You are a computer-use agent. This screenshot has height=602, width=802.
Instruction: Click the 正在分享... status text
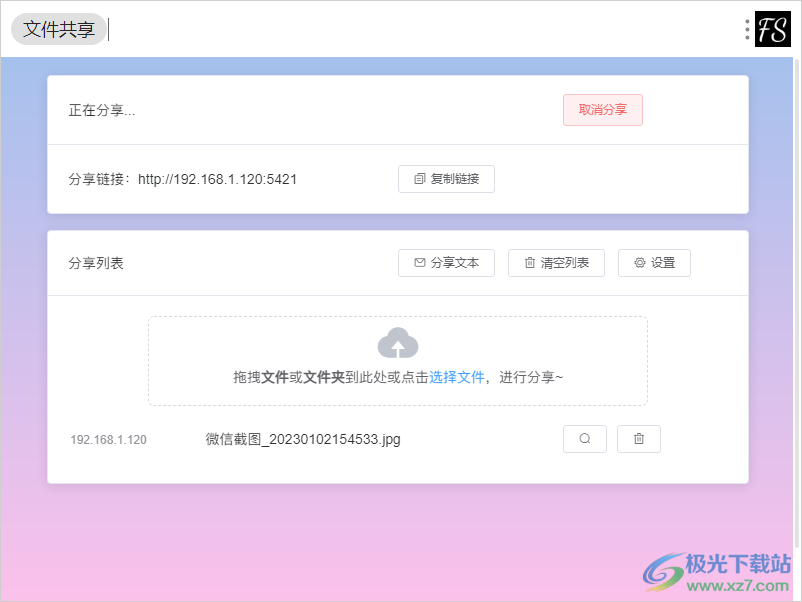pos(102,110)
